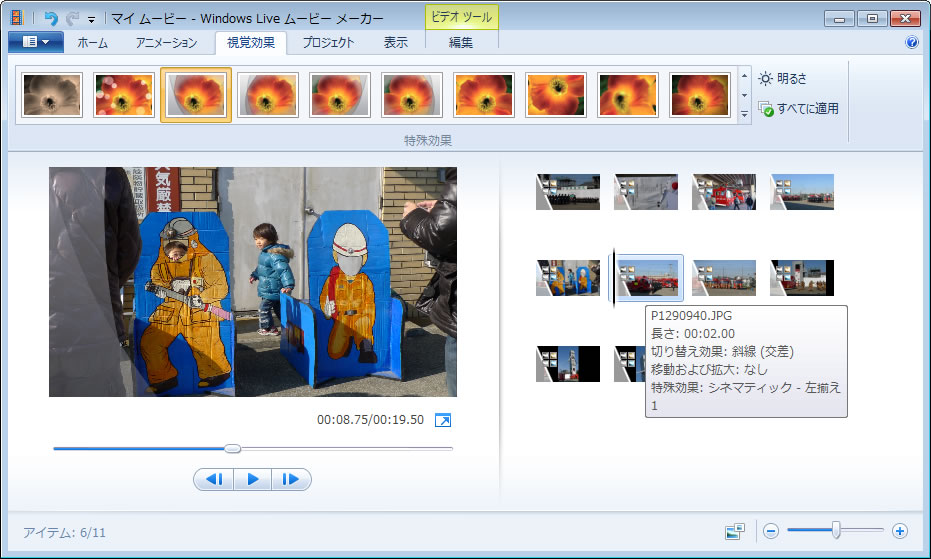Switch to the アニメーション tab

(x=166, y=43)
